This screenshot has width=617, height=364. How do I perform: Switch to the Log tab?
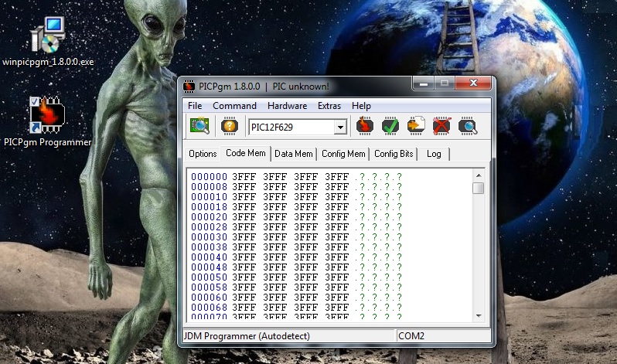pos(434,154)
